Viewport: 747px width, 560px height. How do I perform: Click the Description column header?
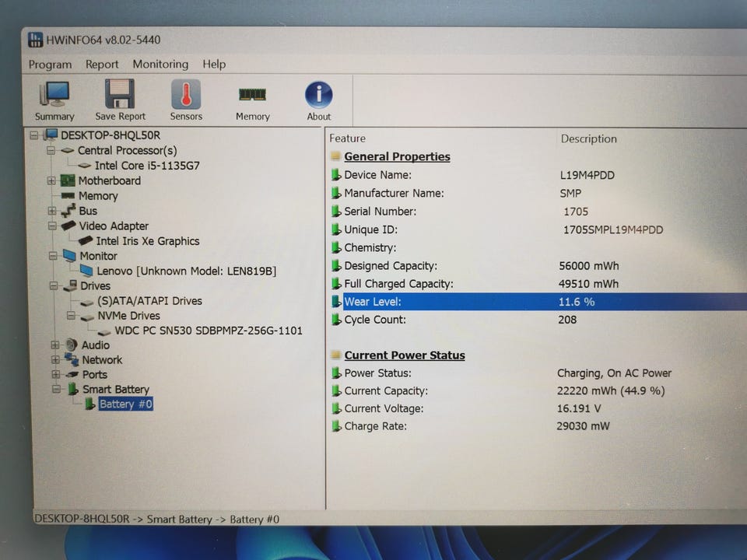pyautogui.click(x=588, y=138)
